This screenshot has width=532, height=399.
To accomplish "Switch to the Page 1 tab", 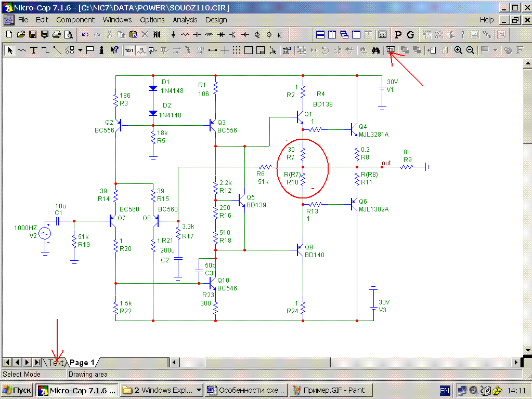I will pos(82,363).
